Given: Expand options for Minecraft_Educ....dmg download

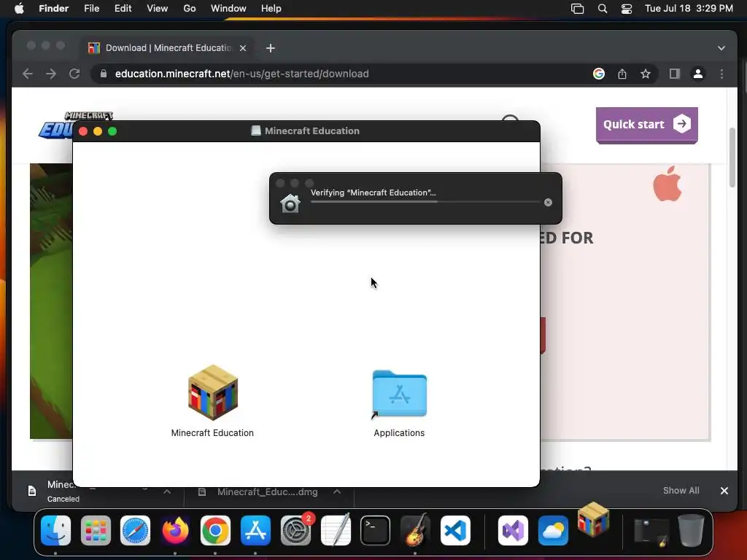Looking at the screenshot, I should pos(337,491).
